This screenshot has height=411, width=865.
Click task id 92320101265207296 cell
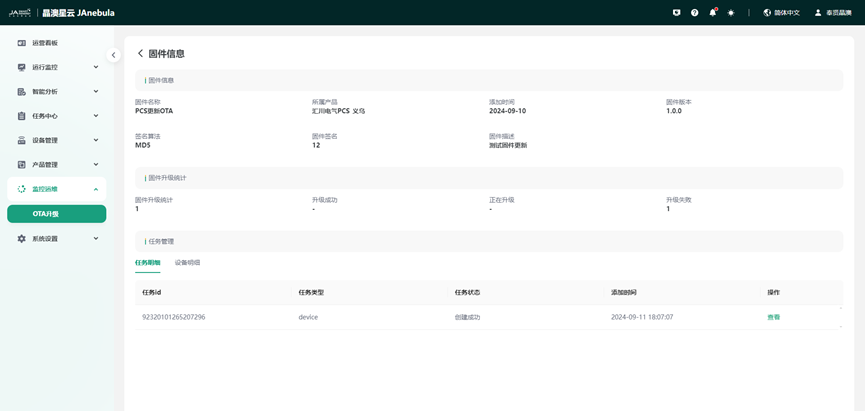174,317
